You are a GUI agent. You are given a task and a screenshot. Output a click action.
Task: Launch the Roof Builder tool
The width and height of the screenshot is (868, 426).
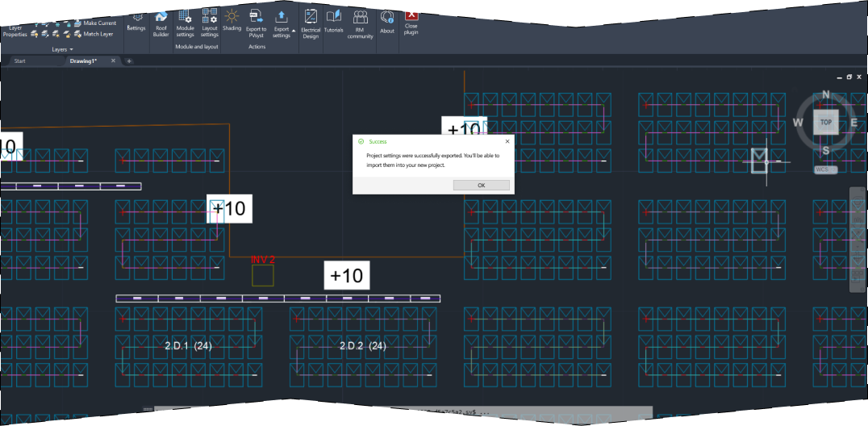(161, 24)
